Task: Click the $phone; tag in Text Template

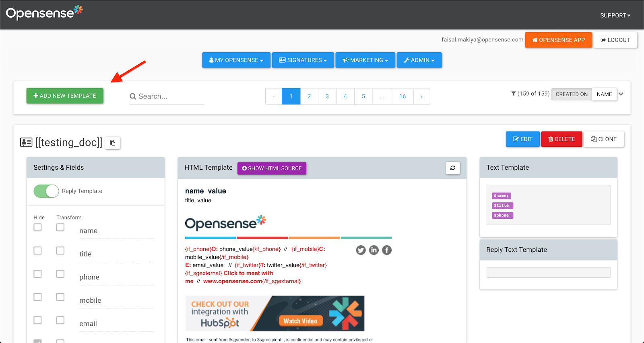Action: pos(502,216)
